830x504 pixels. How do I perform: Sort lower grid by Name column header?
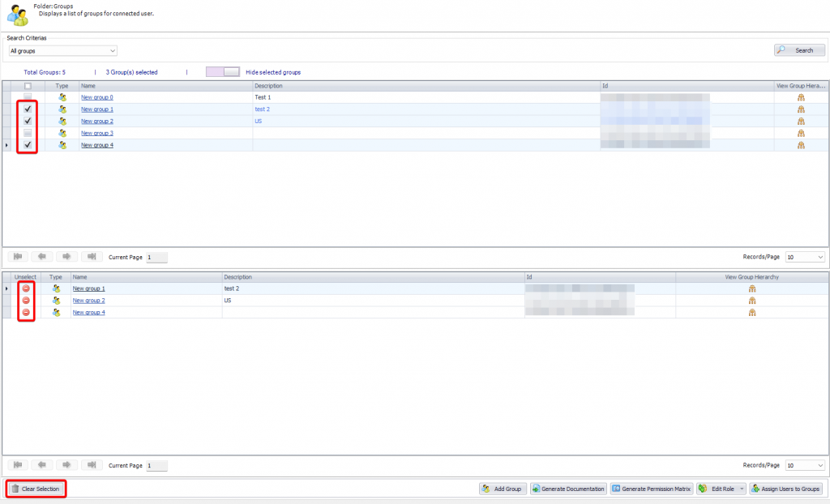coord(146,277)
